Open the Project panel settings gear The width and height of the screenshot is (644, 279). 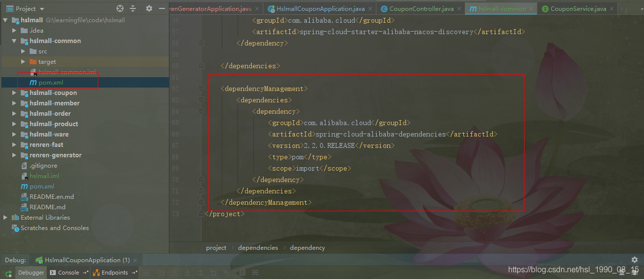149,8
